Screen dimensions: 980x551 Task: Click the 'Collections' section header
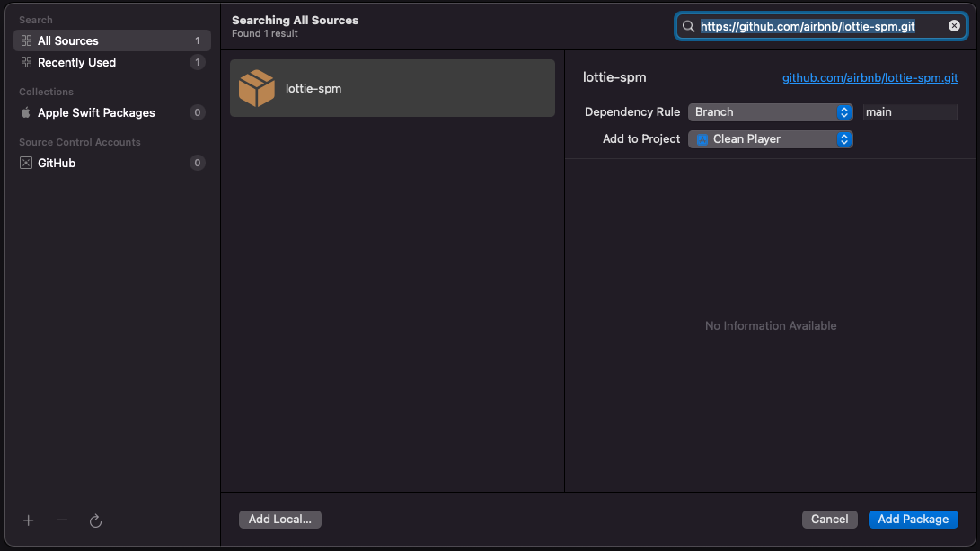click(46, 92)
